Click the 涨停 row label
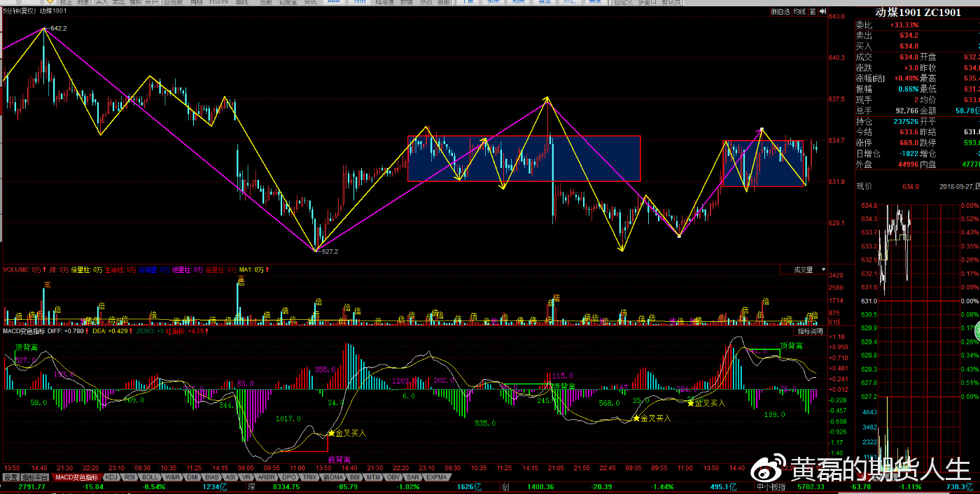Screen dimensions: 980x494 pos(864,142)
